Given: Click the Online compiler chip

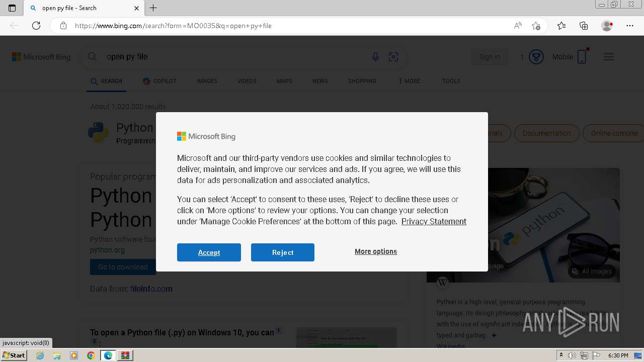Looking at the screenshot, I should click(614, 133).
